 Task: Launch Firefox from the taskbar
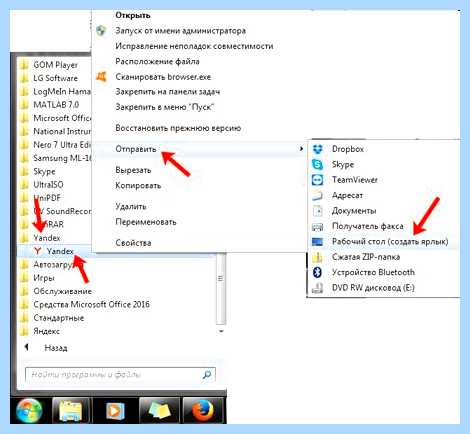[203, 410]
